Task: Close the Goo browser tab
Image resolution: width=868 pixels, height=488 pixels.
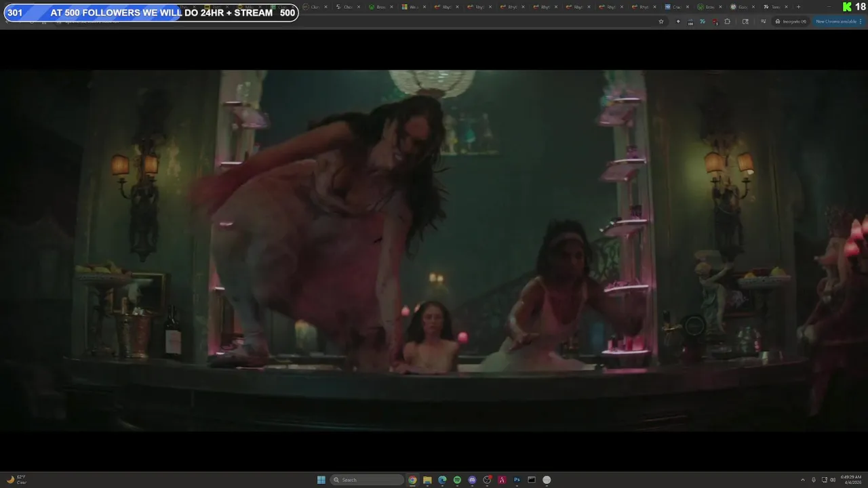Action: 753,7
